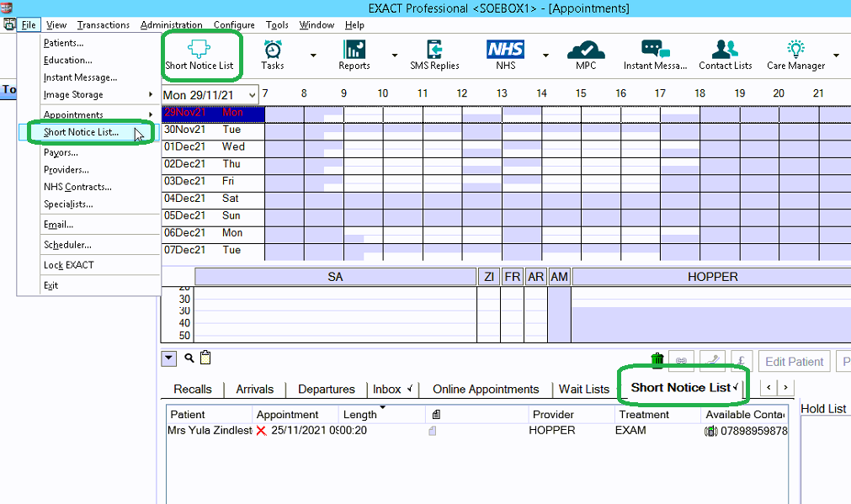Viewport: 851px width, 504px height.
Task: Open the Administration menu
Action: pyautogui.click(x=171, y=25)
